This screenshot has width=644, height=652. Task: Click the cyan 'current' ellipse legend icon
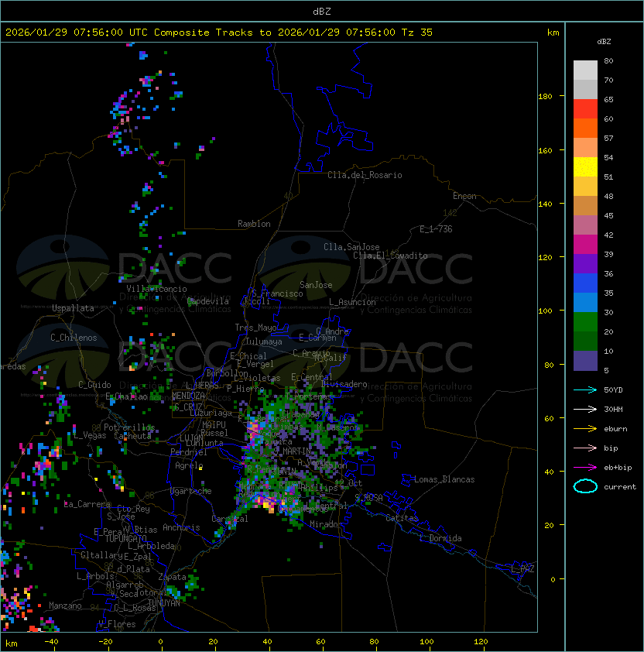point(585,486)
